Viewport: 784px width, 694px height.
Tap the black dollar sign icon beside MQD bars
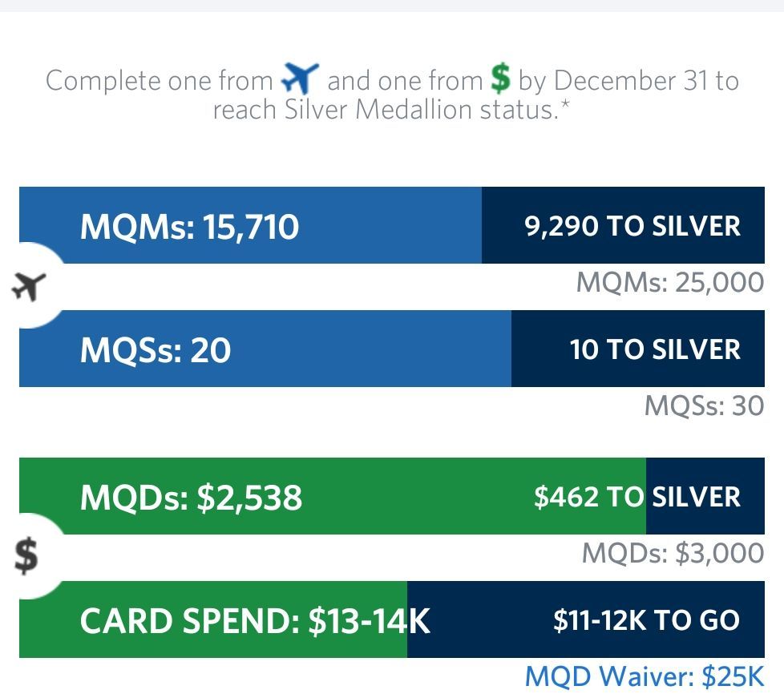[x=26, y=555]
